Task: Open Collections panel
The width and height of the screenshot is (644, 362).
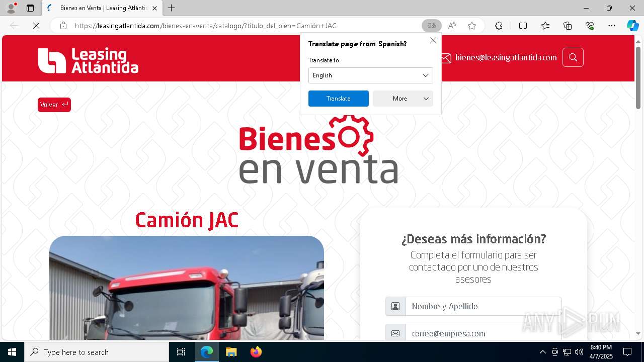Action: point(568,26)
